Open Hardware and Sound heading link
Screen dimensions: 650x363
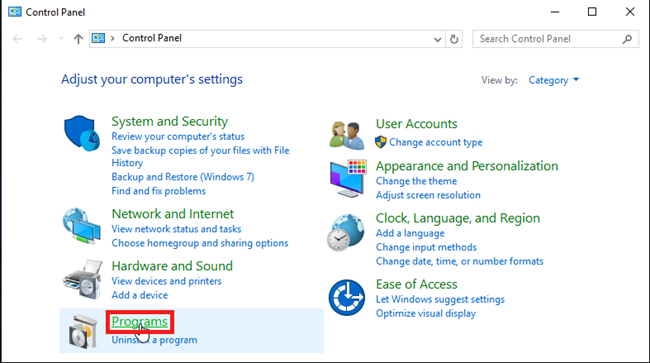point(172,266)
